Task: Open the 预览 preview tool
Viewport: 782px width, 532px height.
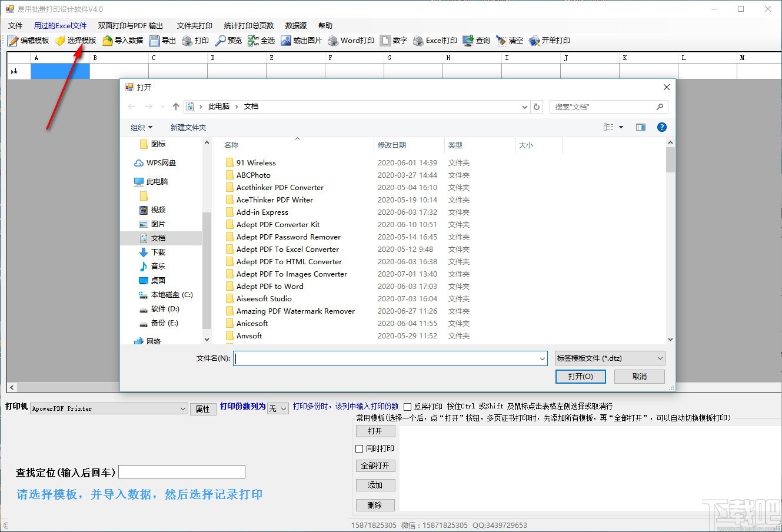Action: coord(229,40)
